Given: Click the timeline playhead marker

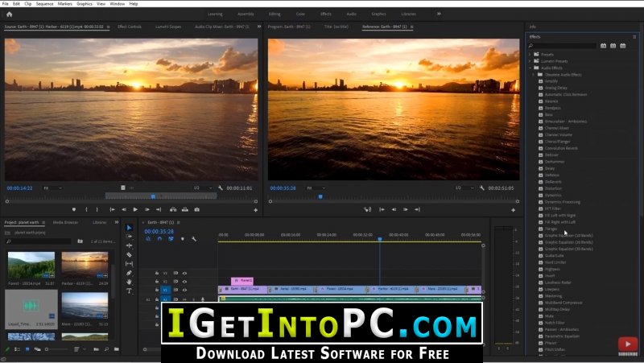Looking at the screenshot, I should coord(380,238).
